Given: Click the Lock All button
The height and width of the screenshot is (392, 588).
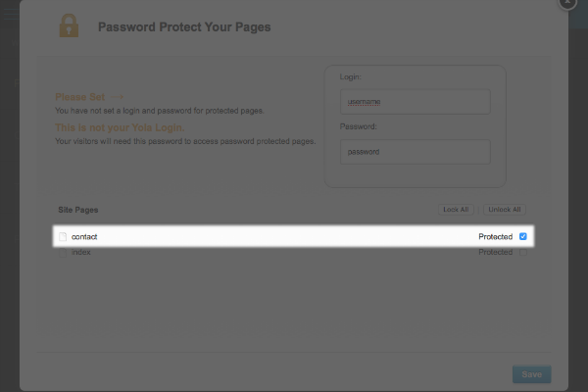Looking at the screenshot, I should click(457, 210).
